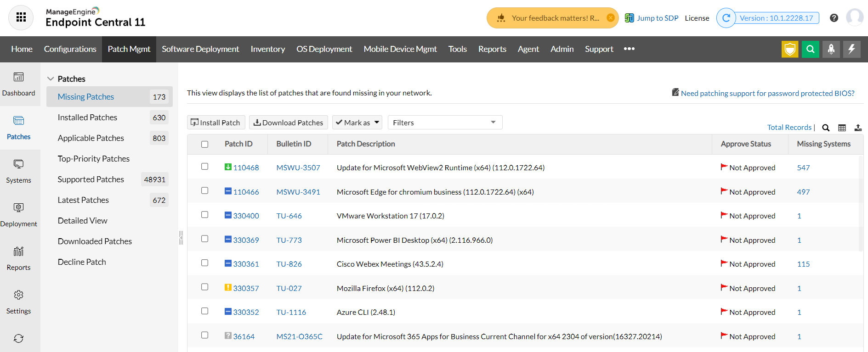Click the sidebar collapse handle
Screen dimensions: 868x352
[x=181, y=238]
